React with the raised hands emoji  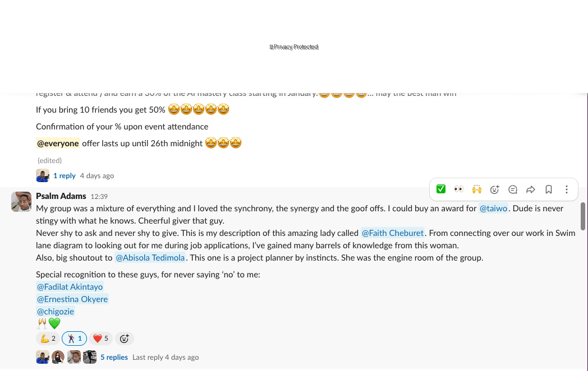coord(477,189)
